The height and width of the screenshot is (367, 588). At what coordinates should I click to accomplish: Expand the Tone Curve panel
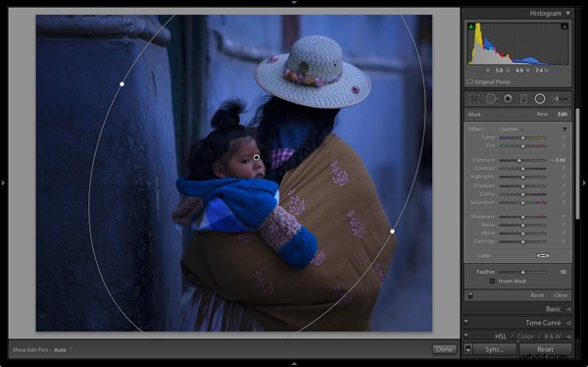pos(568,323)
